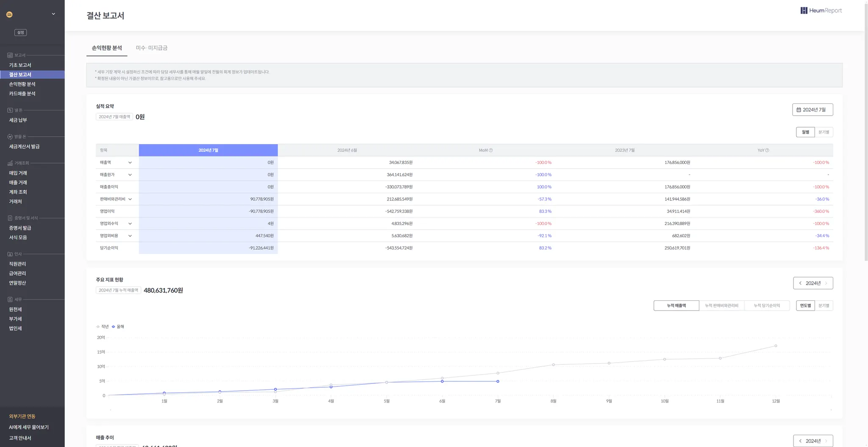Open 외부기관 연동
The image size is (868, 447).
pyautogui.click(x=22, y=416)
